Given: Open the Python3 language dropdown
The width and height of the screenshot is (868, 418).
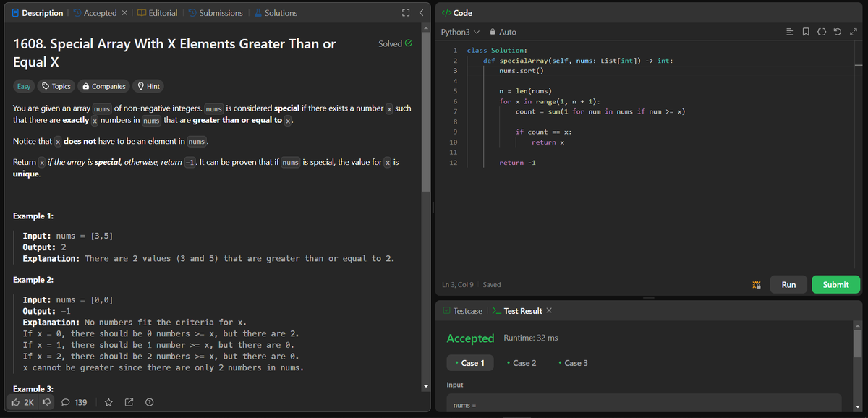Looking at the screenshot, I should pos(460,32).
